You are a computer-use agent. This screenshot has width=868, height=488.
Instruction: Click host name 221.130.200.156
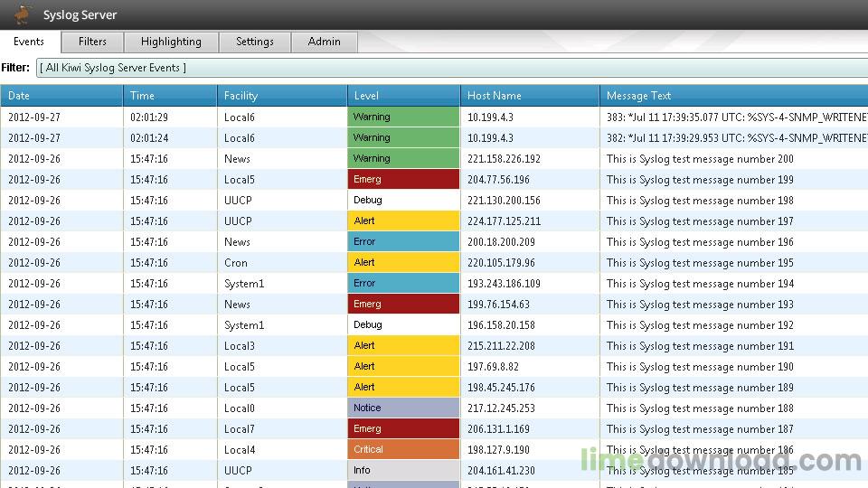(504, 201)
